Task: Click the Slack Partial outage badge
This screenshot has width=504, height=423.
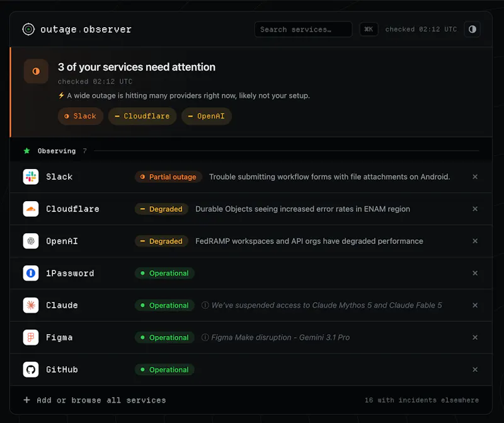Action: [168, 177]
